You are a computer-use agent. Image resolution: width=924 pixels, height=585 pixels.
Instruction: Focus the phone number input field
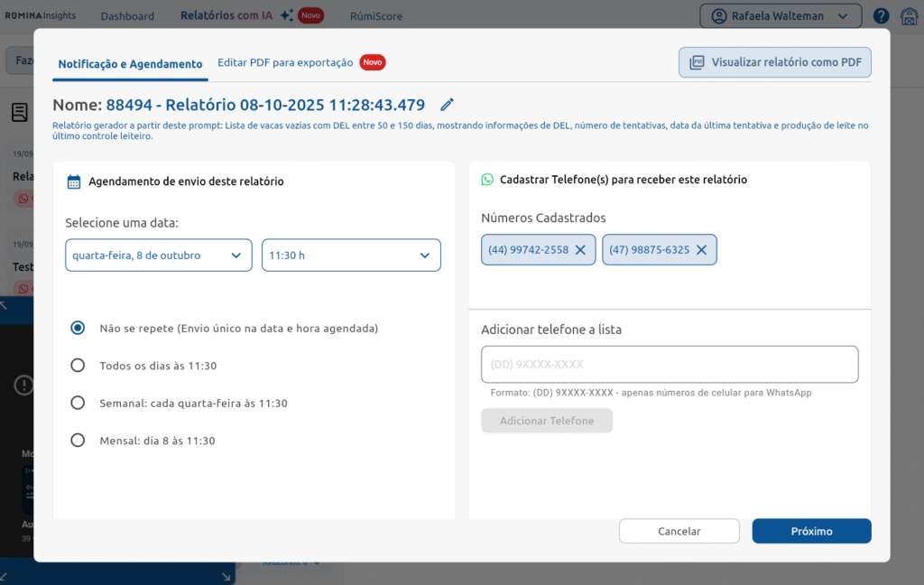pyautogui.click(x=670, y=365)
